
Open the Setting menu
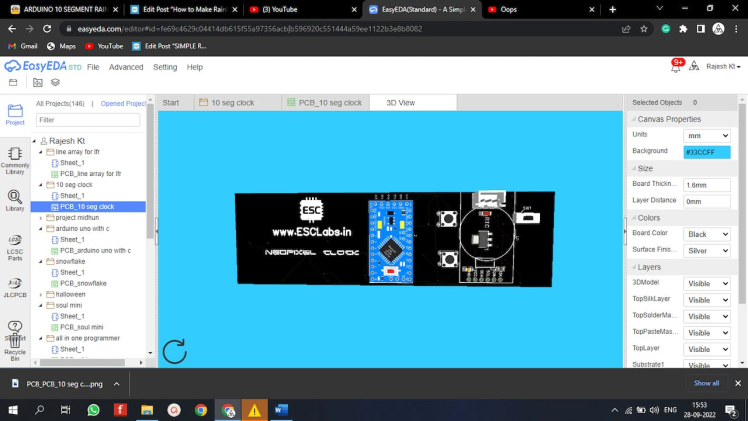click(x=165, y=67)
